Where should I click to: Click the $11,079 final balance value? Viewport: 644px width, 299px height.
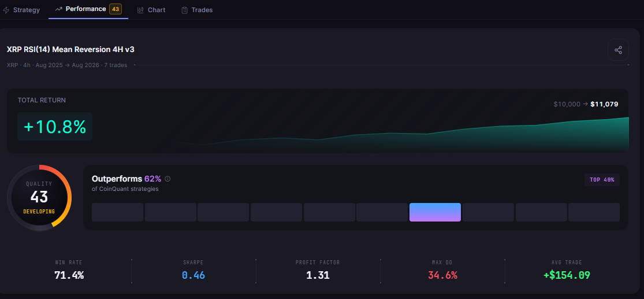(x=604, y=105)
